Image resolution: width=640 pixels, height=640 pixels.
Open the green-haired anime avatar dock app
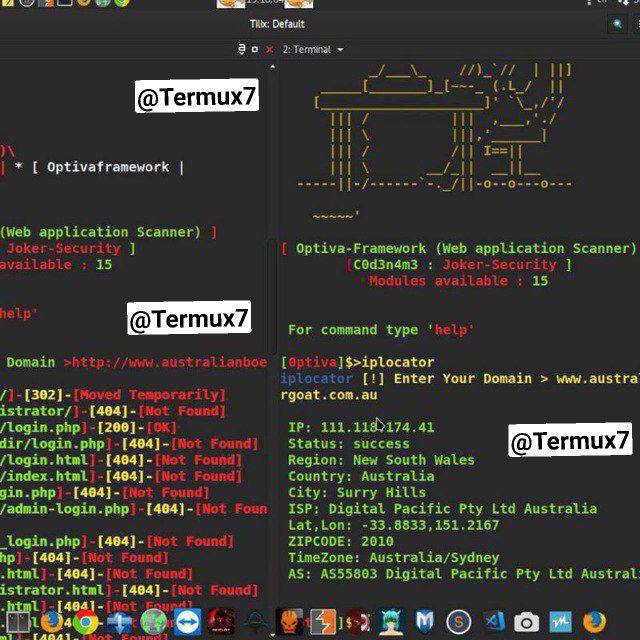[x=391, y=622]
